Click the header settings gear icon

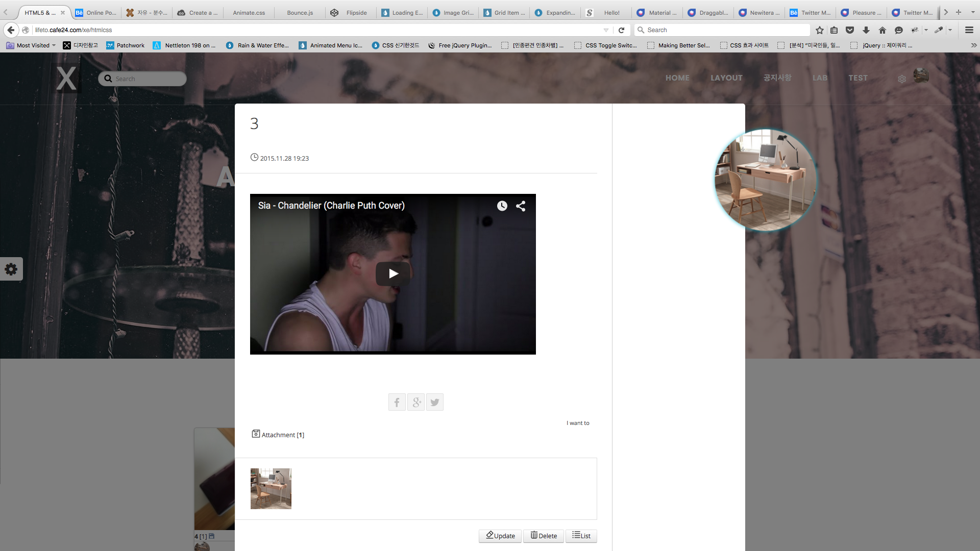[902, 79]
